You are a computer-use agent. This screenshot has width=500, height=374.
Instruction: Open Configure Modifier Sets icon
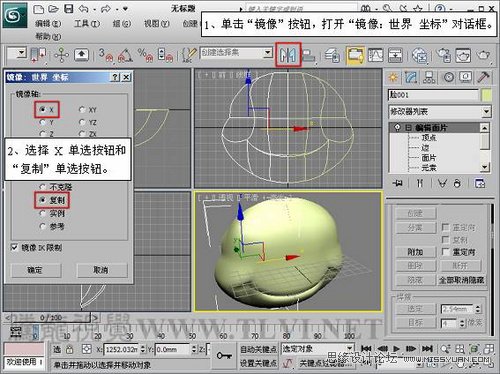480,183
